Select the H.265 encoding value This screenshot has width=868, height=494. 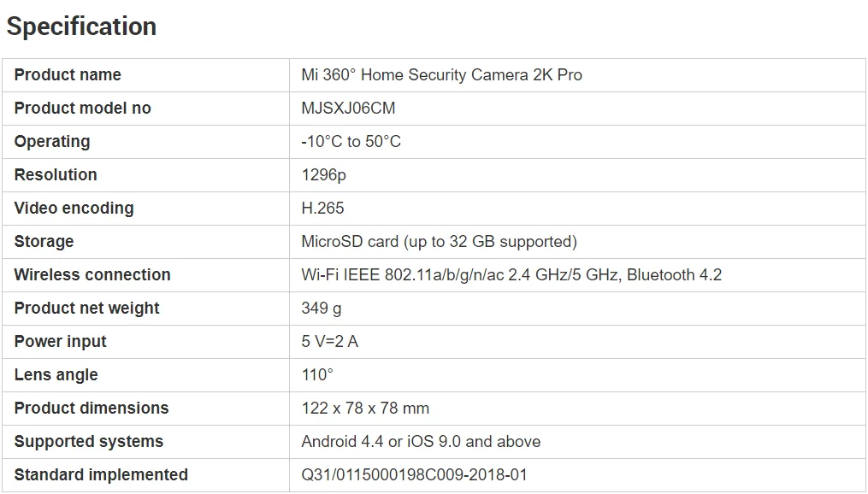click(x=322, y=209)
